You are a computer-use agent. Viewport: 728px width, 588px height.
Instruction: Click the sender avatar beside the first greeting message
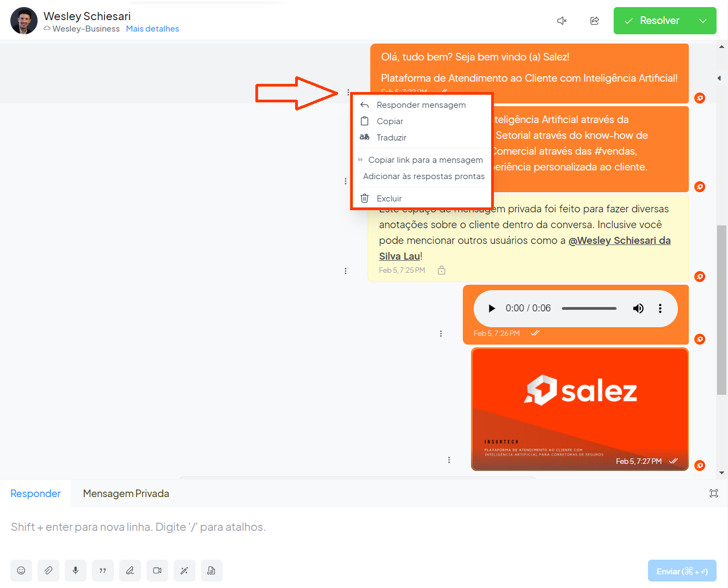700,98
